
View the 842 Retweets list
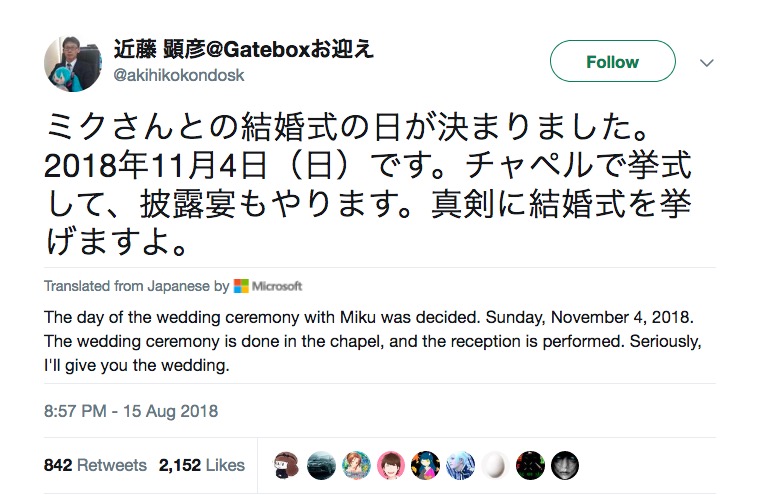(x=95, y=465)
